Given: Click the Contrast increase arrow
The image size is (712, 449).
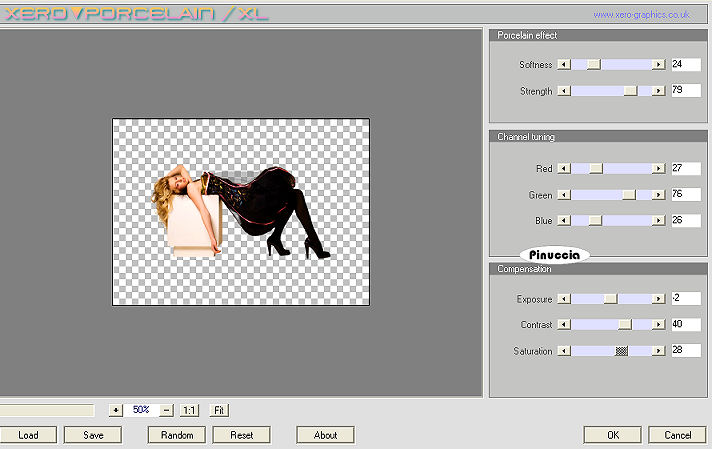Looking at the screenshot, I should click(x=658, y=325).
